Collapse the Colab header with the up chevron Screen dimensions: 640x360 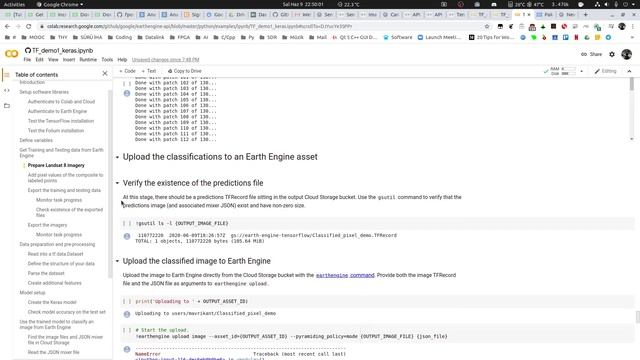coord(629,71)
